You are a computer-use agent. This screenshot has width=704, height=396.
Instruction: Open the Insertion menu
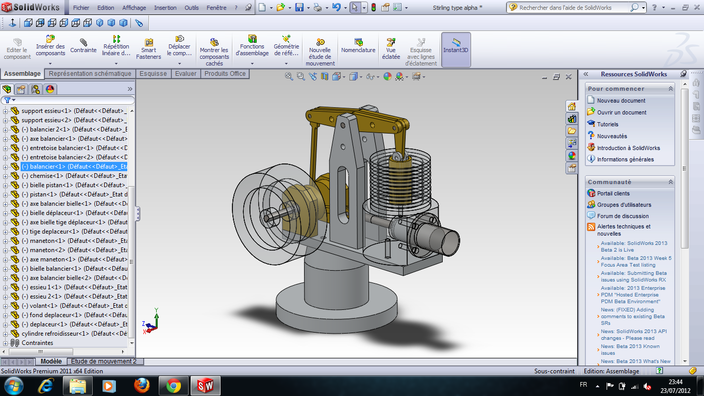[x=165, y=8]
